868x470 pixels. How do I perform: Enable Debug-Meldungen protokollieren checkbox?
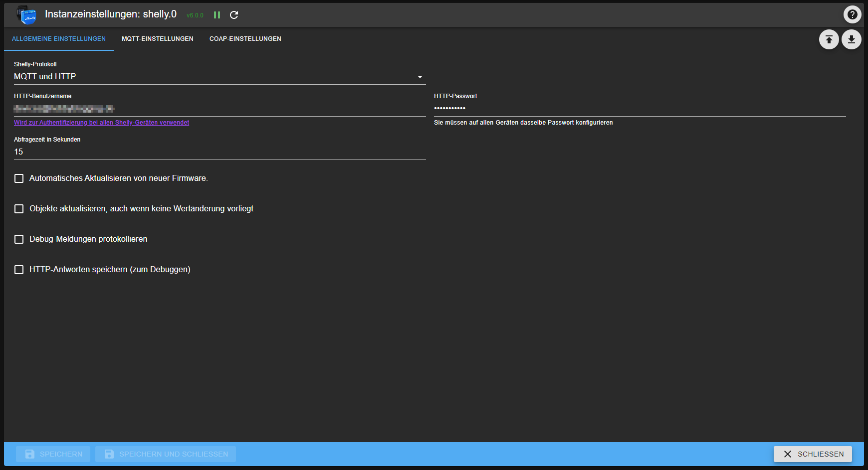(19, 239)
